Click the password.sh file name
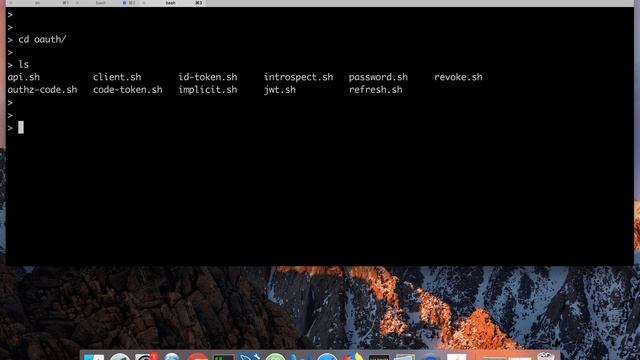The height and width of the screenshot is (360, 640). (378, 77)
